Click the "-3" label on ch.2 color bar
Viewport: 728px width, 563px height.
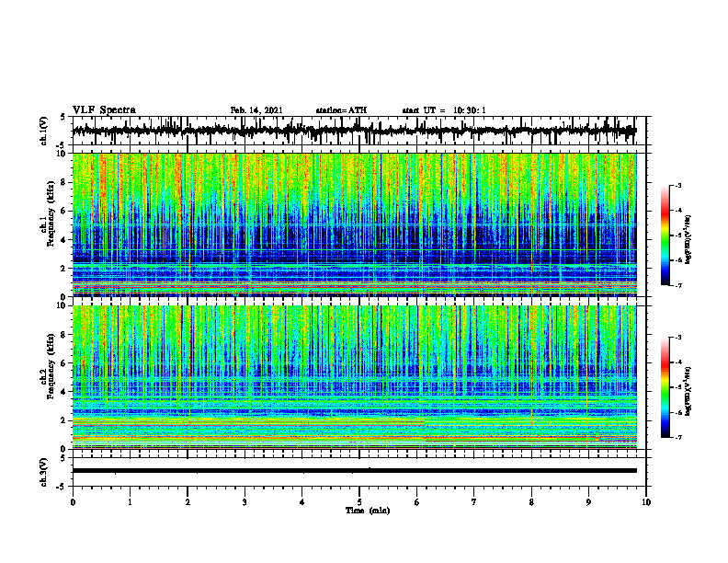click(x=678, y=338)
